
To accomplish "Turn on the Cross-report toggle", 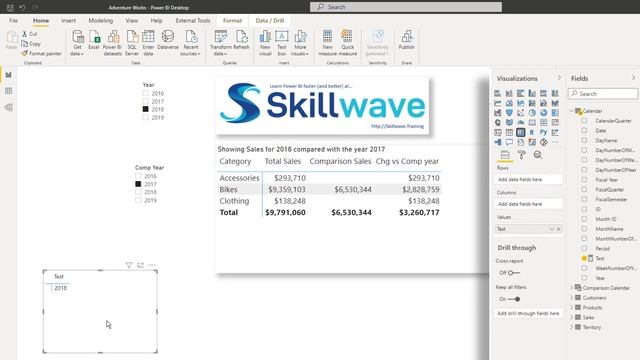I will 514,273.
